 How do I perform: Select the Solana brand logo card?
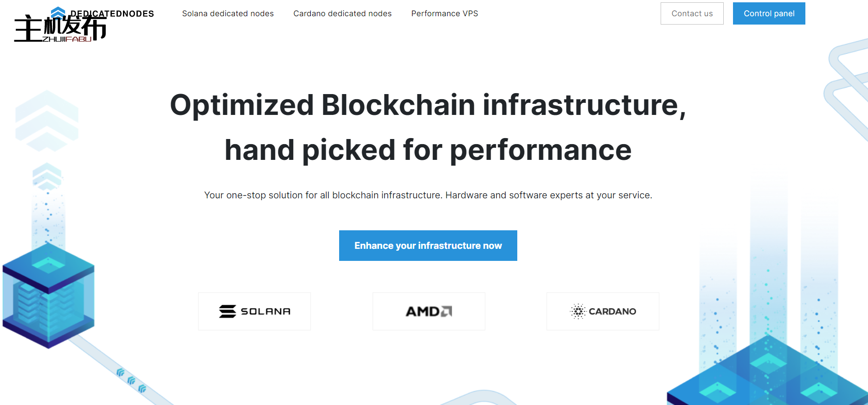[x=254, y=311]
